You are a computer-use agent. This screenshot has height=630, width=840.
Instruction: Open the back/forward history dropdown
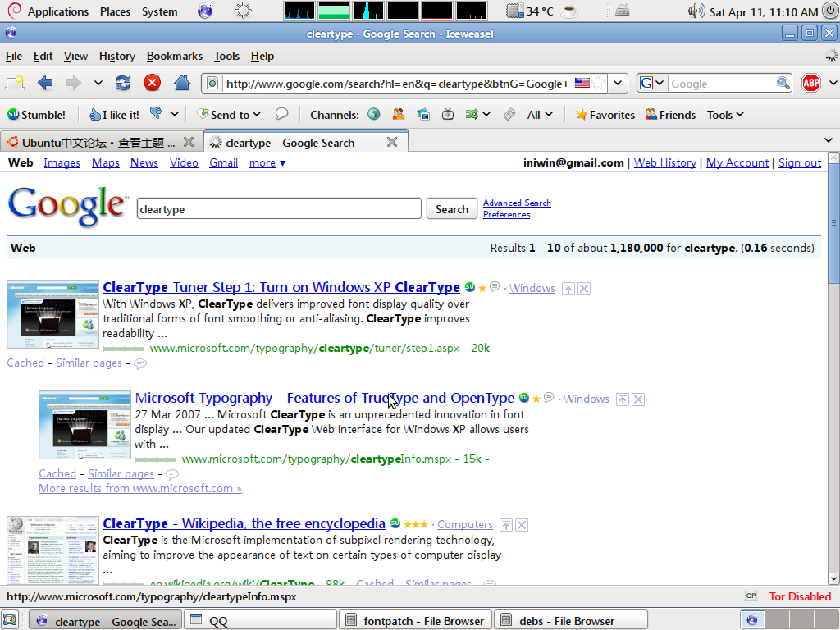point(98,83)
